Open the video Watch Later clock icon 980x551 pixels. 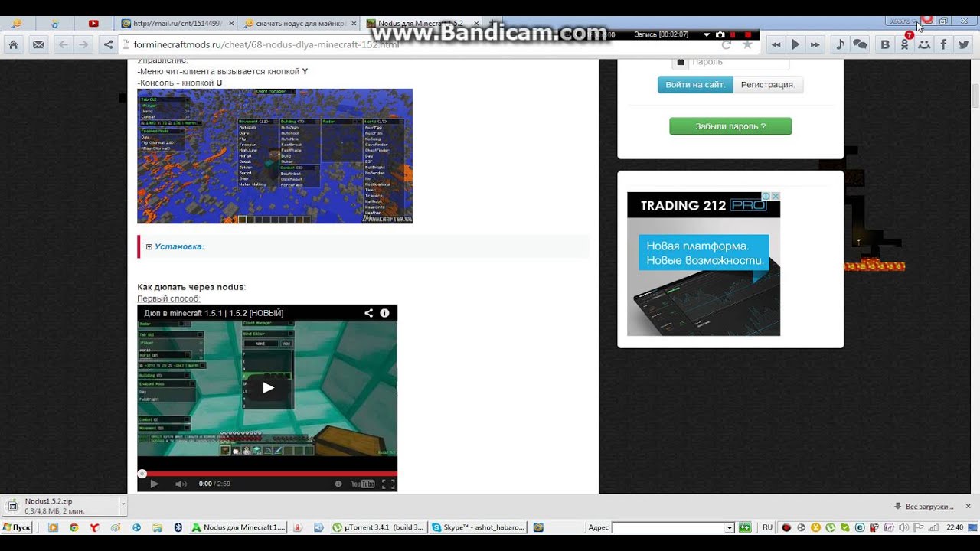[x=338, y=484]
